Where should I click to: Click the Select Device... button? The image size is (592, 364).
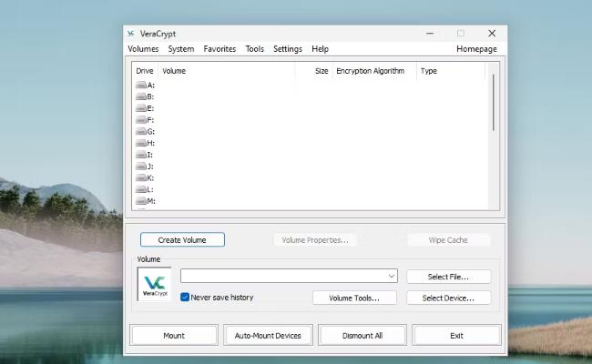(x=448, y=298)
